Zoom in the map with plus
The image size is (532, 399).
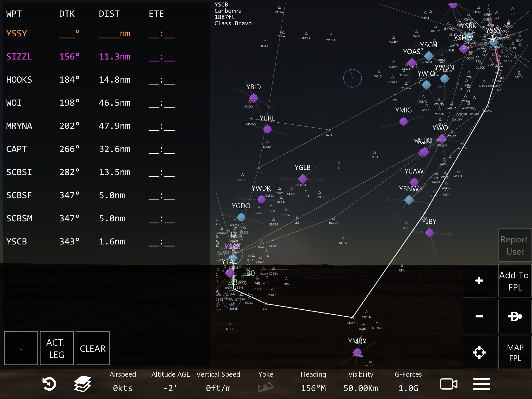point(479,281)
